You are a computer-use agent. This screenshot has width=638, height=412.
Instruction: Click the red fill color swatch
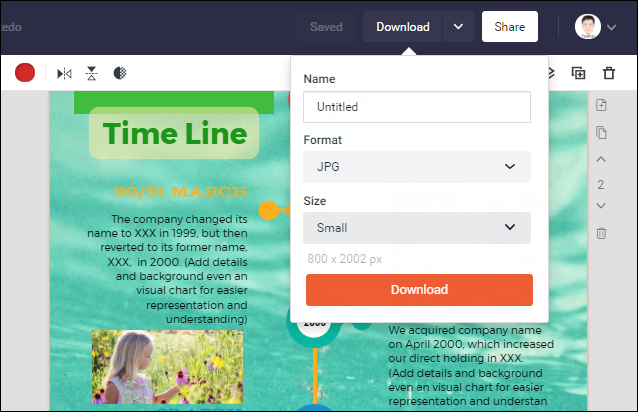(x=25, y=73)
